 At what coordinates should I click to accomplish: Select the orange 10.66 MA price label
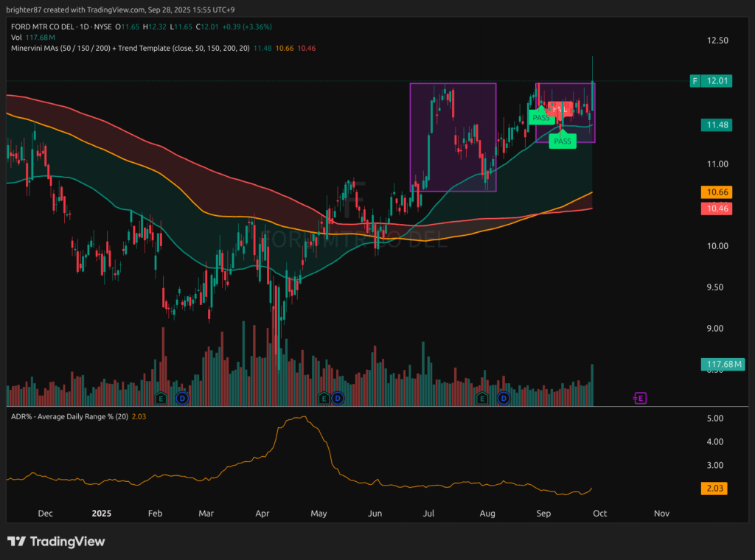click(x=717, y=192)
